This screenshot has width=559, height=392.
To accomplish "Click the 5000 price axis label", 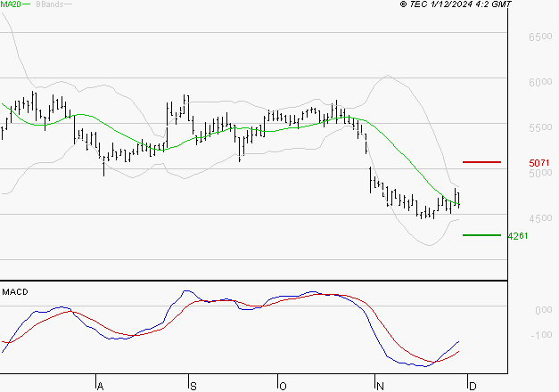I will [540, 173].
